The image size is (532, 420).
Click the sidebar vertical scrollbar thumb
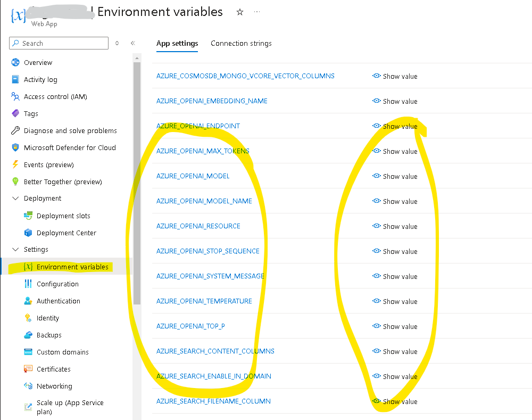tap(137, 183)
